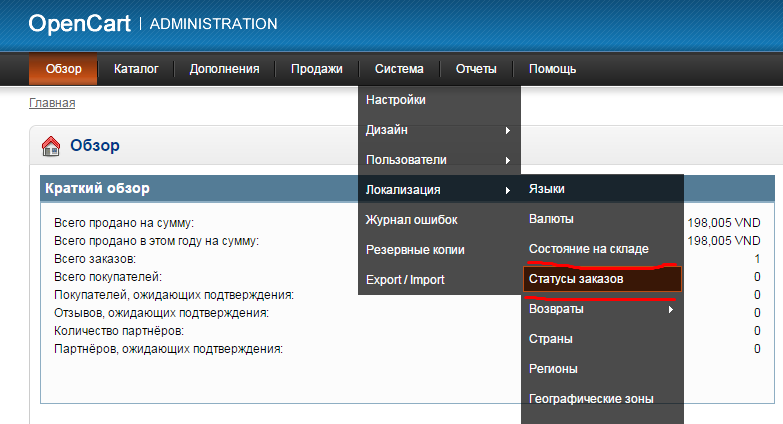This screenshot has width=783, height=424.
Task: Click the ADMINISTRATION header text
Action: [213, 24]
